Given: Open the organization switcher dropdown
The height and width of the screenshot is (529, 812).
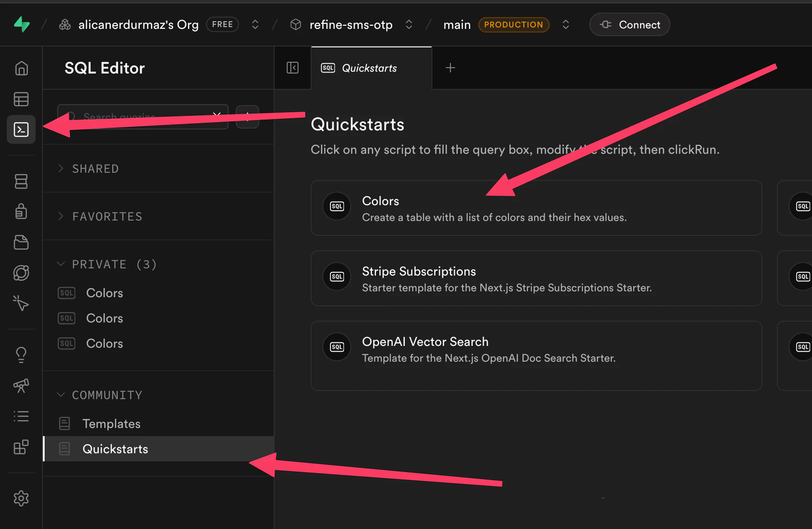Looking at the screenshot, I should [x=255, y=24].
